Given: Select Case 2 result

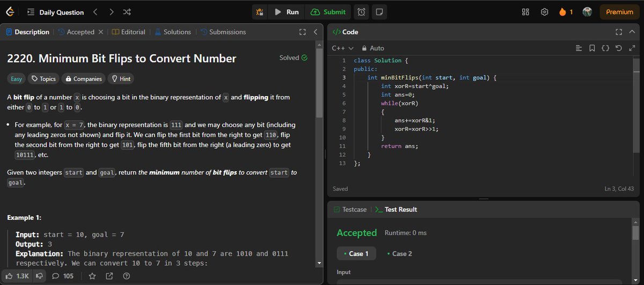Looking at the screenshot, I should (399, 254).
